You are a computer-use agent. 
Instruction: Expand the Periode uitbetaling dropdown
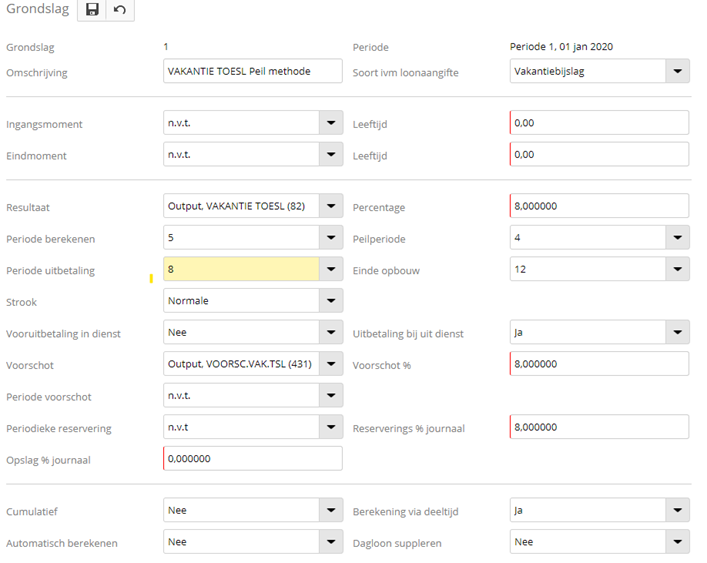(331, 269)
